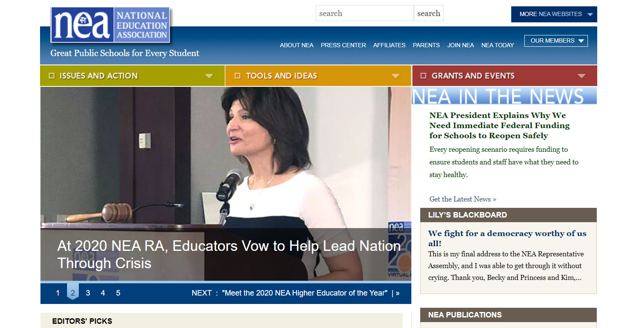The image size is (644, 328).
Task: Click the NEA National Education Association logo
Action: tap(110, 25)
